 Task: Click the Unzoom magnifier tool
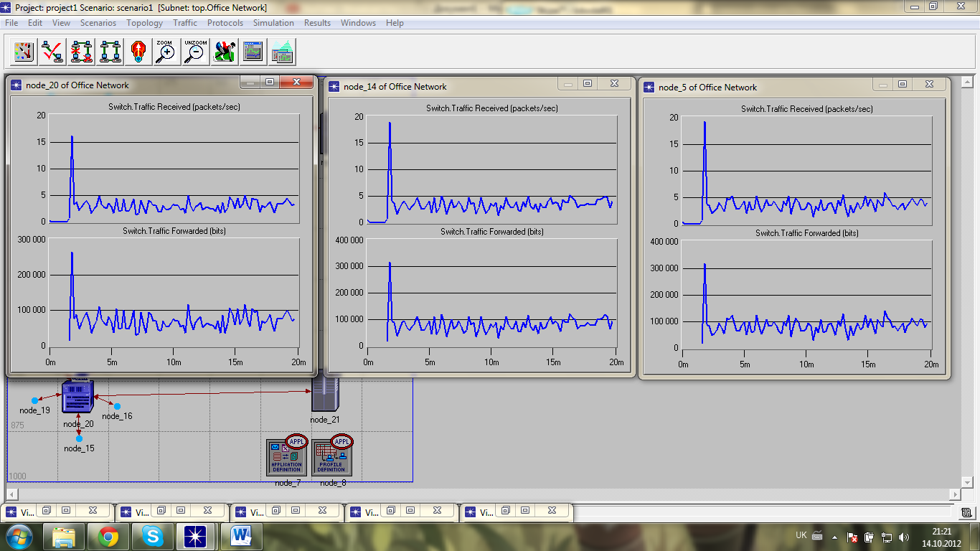[195, 52]
